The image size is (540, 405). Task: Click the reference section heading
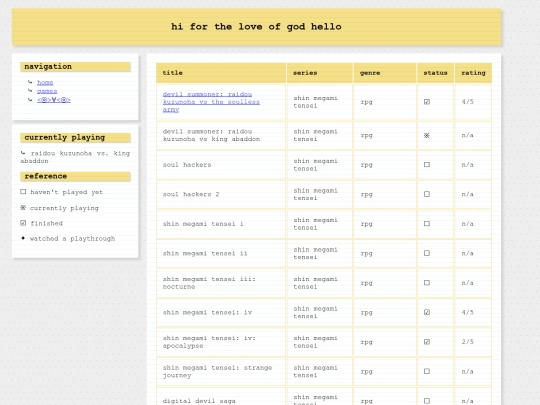click(75, 177)
